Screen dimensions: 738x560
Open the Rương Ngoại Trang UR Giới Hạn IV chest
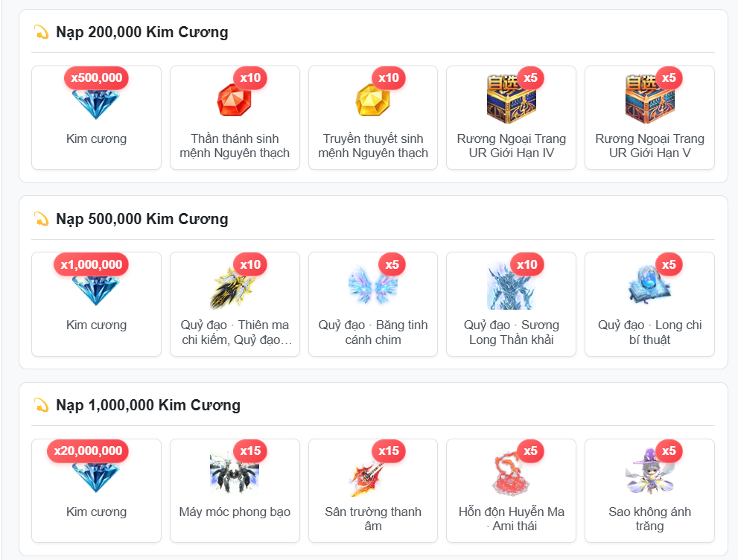point(511,99)
